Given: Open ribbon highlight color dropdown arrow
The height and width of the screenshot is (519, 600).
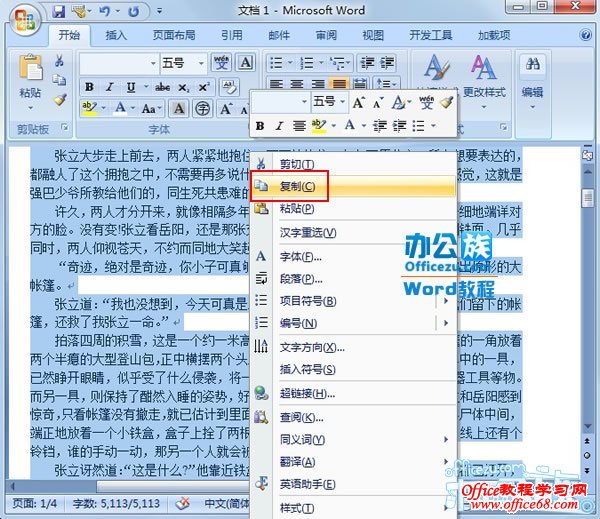Looking at the screenshot, I should (103, 109).
